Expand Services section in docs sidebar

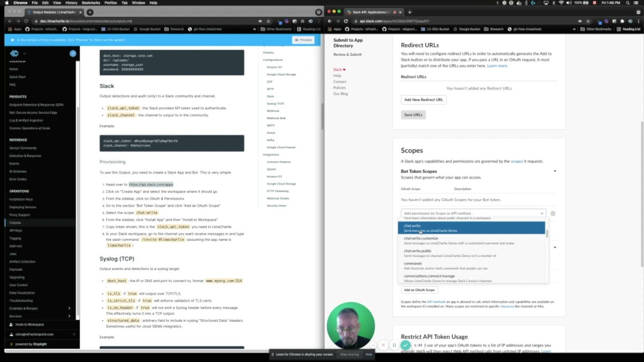[69, 316]
